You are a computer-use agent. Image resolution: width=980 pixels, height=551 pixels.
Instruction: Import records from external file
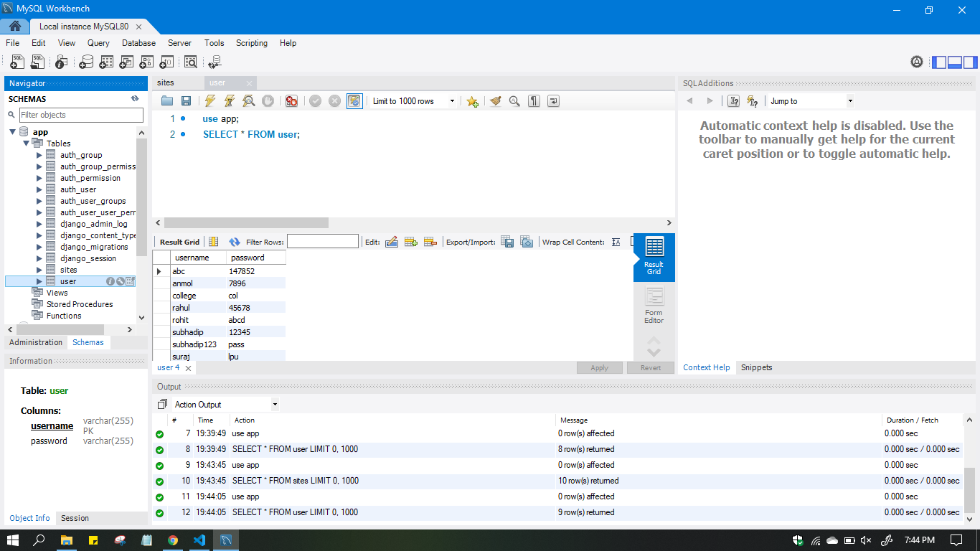(527, 242)
